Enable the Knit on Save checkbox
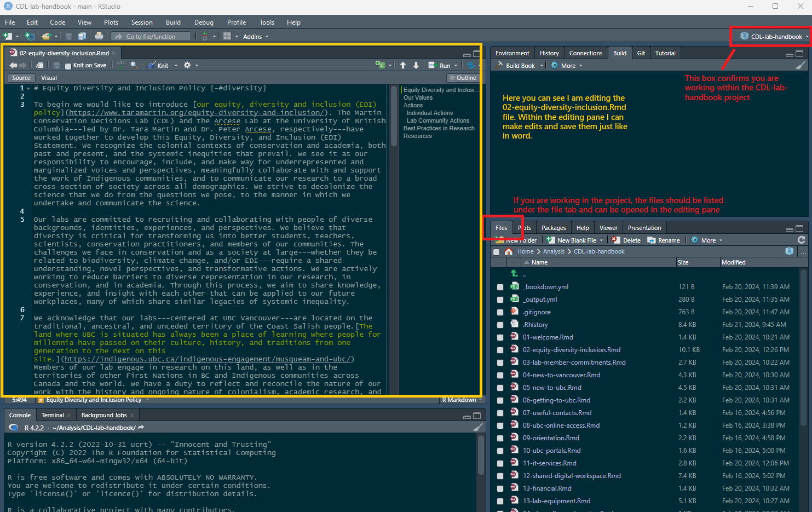This screenshot has height=512, width=812. click(68, 66)
